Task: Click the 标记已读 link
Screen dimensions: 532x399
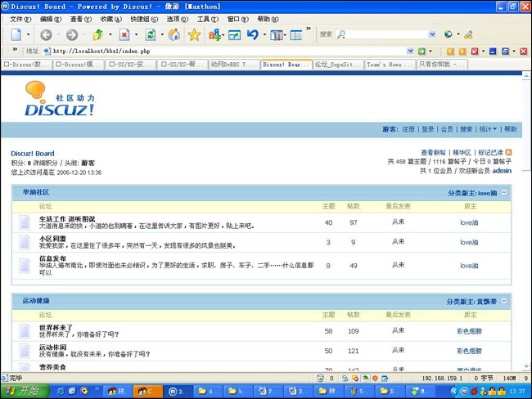Action: pyautogui.click(x=490, y=153)
